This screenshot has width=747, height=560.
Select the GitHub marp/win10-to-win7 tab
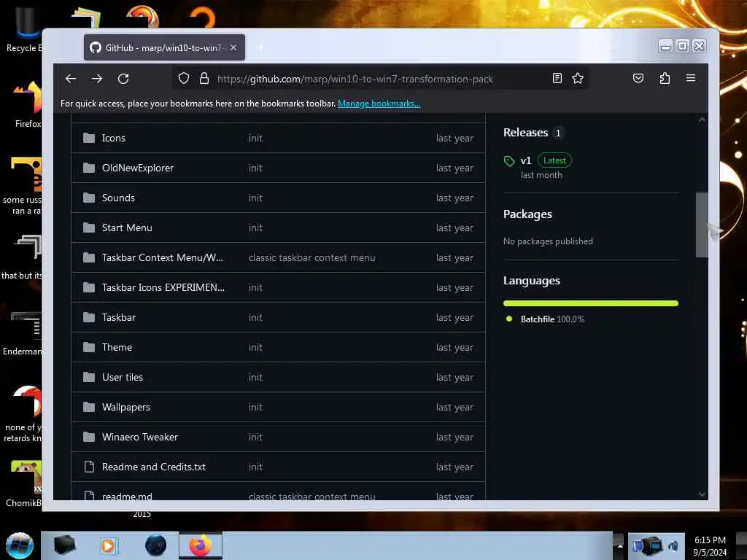(164, 47)
